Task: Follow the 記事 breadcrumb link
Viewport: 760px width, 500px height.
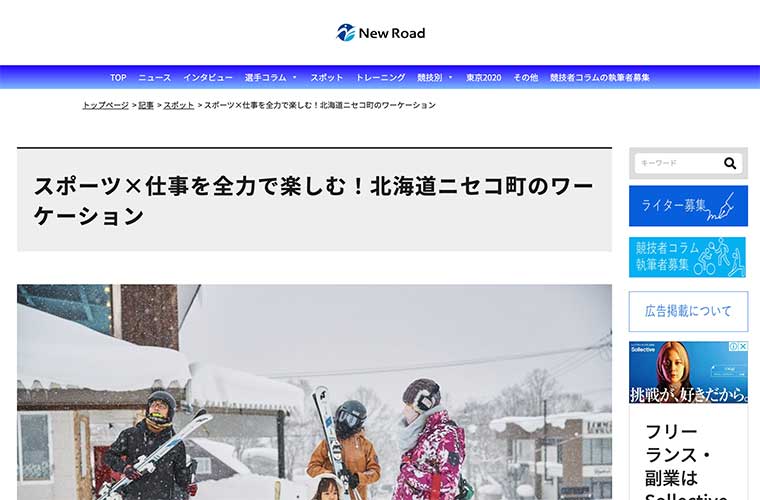Action: click(146, 105)
